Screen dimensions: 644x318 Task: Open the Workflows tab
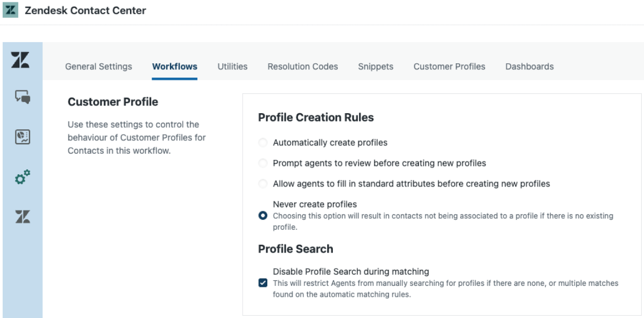coord(174,67)
